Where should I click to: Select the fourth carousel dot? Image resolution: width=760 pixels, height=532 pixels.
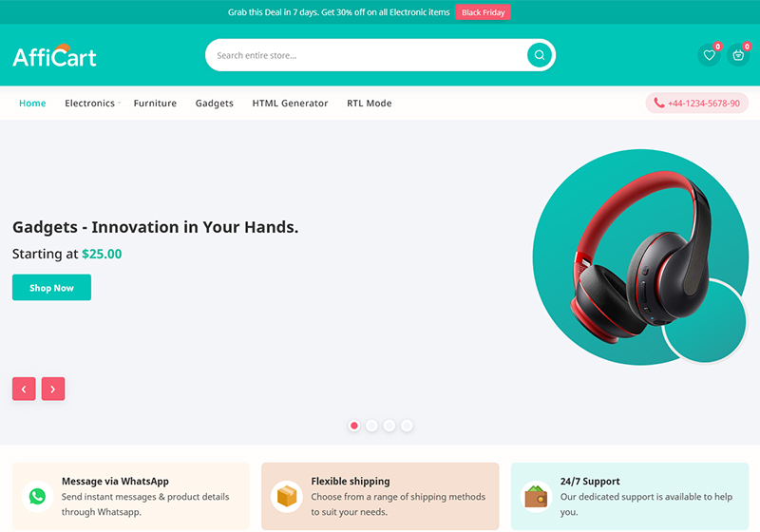(x=407, y=426)
